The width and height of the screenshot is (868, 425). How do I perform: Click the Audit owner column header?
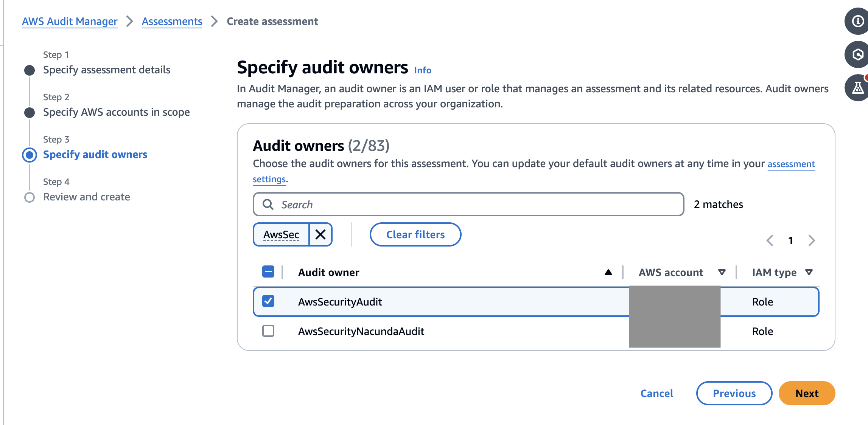(x=328, y=272)
